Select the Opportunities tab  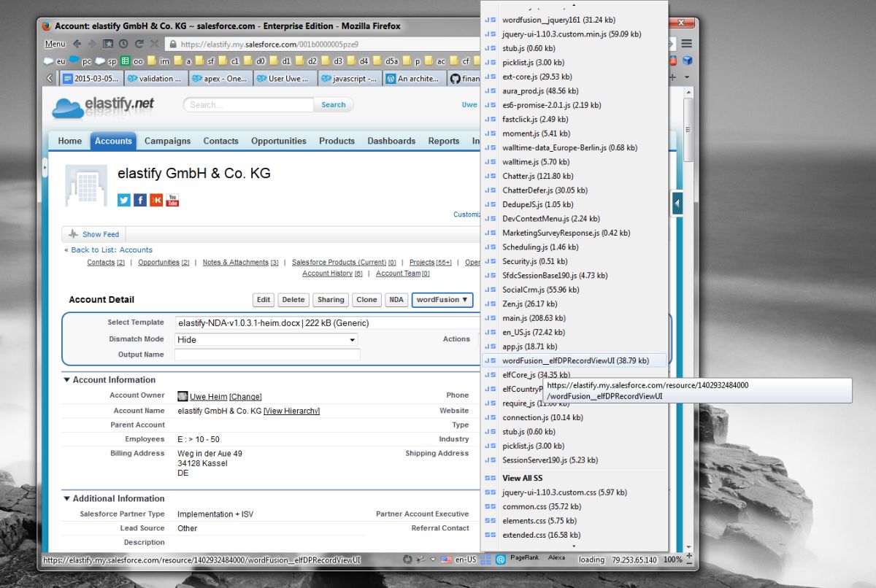click(x=279, y=141)
